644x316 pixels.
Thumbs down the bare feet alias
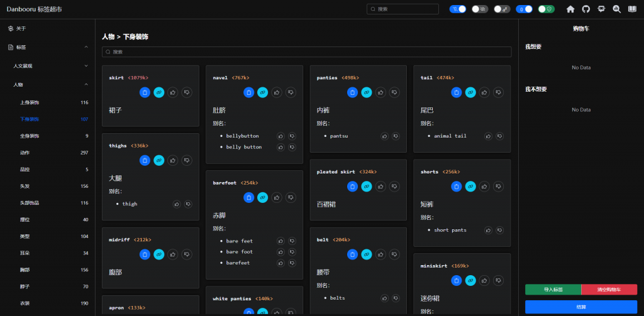coord(292,241)
